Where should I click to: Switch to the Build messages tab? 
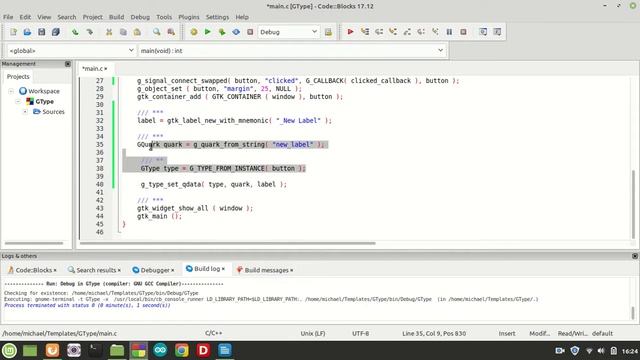pyautogui.click(x=264, y=270)
